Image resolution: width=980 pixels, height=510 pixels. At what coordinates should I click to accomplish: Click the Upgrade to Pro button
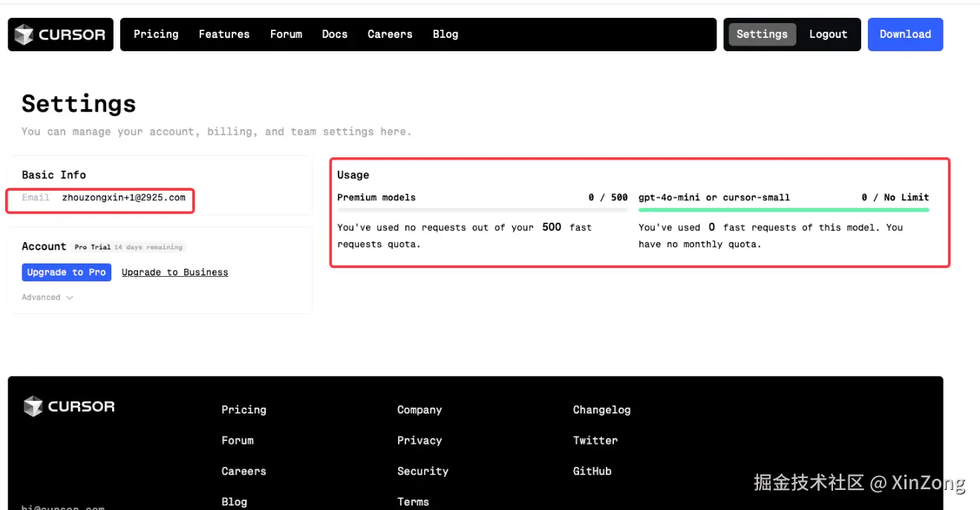[66, 272]
